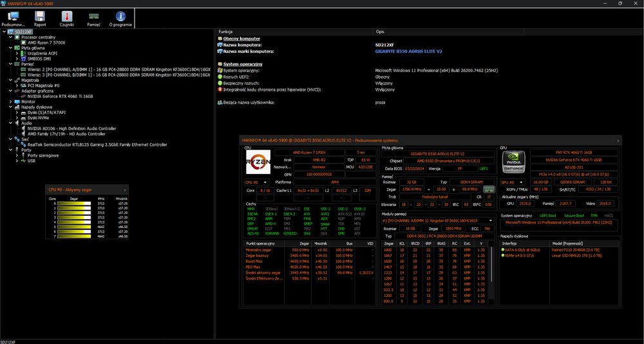This screenshot has height=344, width=644.
Task: Click the Windows icon beside System operacyjny row
Action: pyautogui.click(x=220, y=71)
